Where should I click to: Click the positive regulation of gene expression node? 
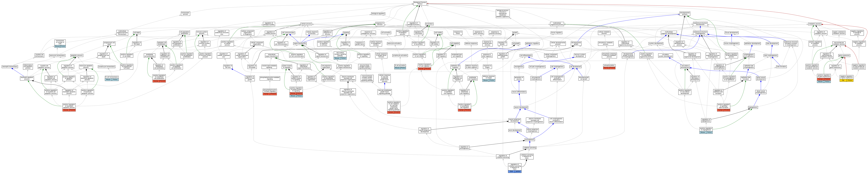[824, 78]
